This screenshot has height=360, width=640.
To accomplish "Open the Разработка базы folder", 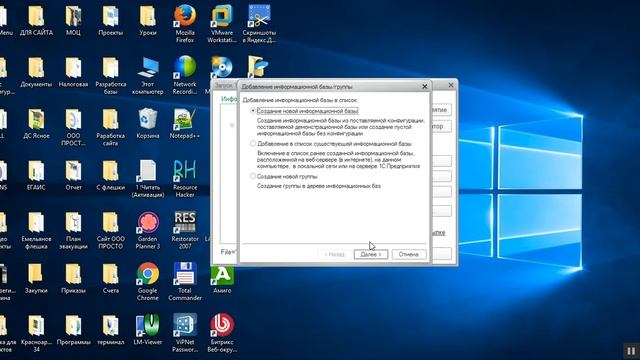I will [111, 68].
